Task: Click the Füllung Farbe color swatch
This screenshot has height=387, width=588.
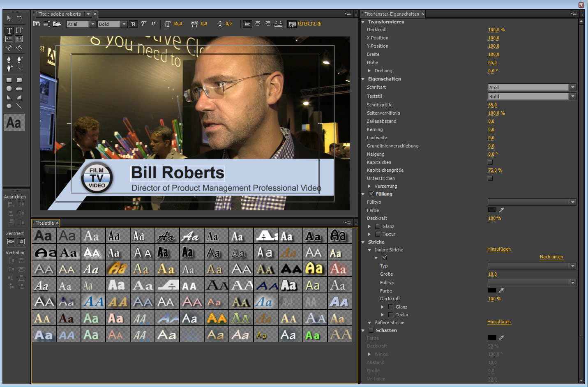Action: coord(492,210)
